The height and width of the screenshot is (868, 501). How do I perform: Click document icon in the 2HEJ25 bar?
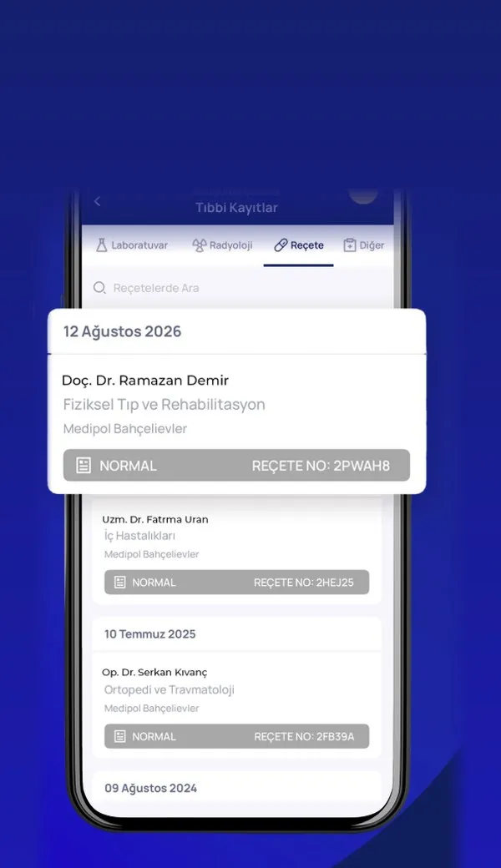point(119,583)
